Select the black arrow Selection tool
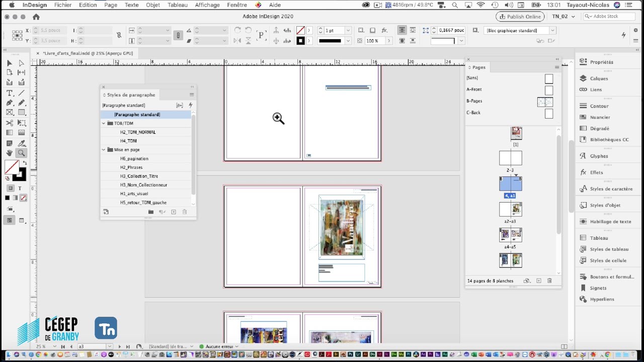644x362 pixels. pyautogui.click(x=9, y=63)
